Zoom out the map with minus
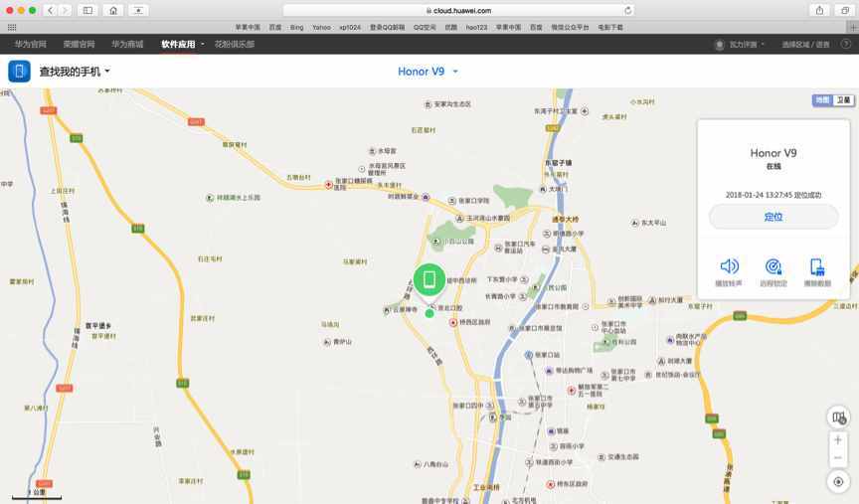Screen dimensions: 859x504 coord(838,458)
